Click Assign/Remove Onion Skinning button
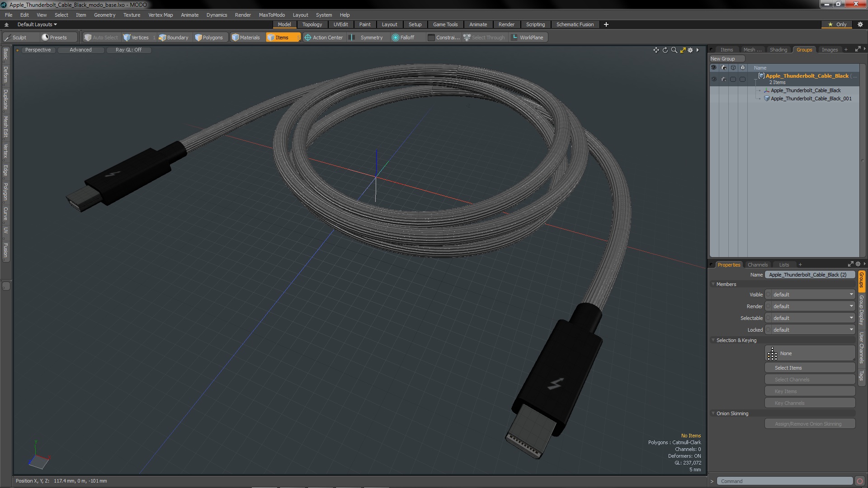The width and height of the screenshot is (868, 488). coord(809,424)
